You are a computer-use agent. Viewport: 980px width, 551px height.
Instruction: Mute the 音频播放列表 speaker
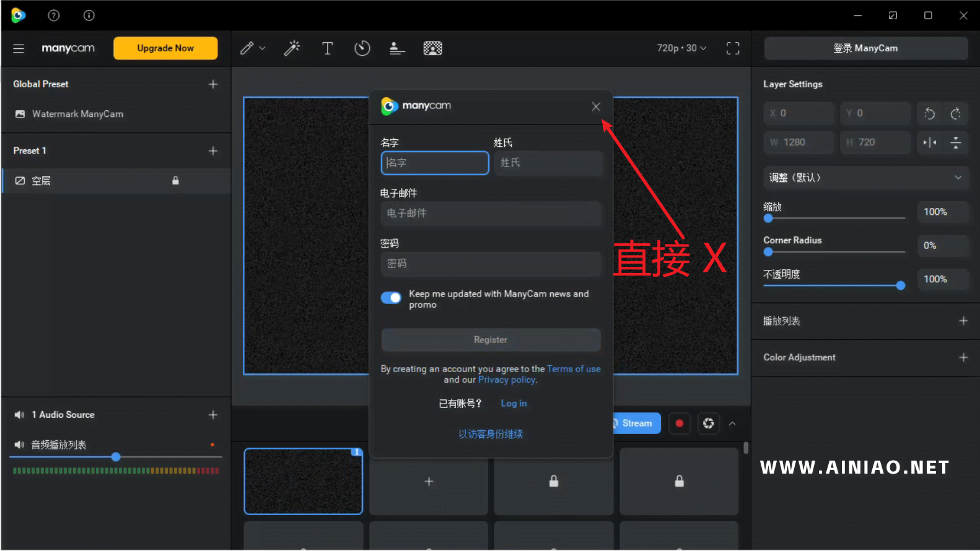pyautogui.click(x=19, y=445)
